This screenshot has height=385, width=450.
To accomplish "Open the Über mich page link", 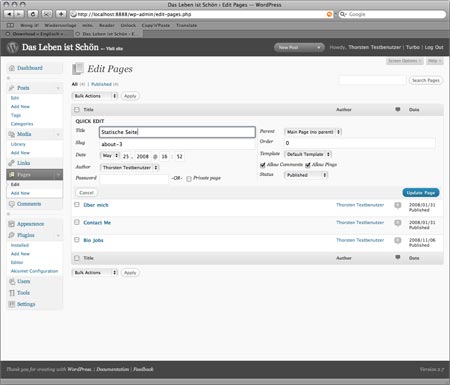I will pos(96,205).
